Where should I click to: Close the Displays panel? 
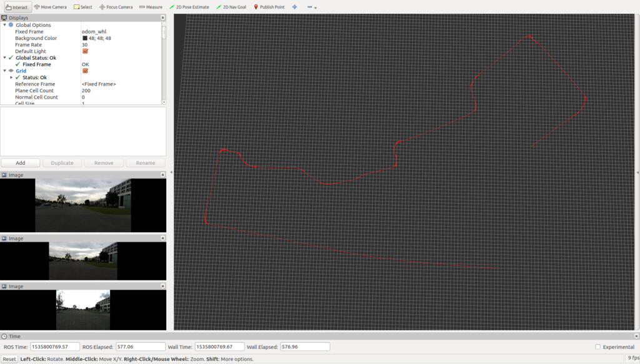[x=163, y=17]
